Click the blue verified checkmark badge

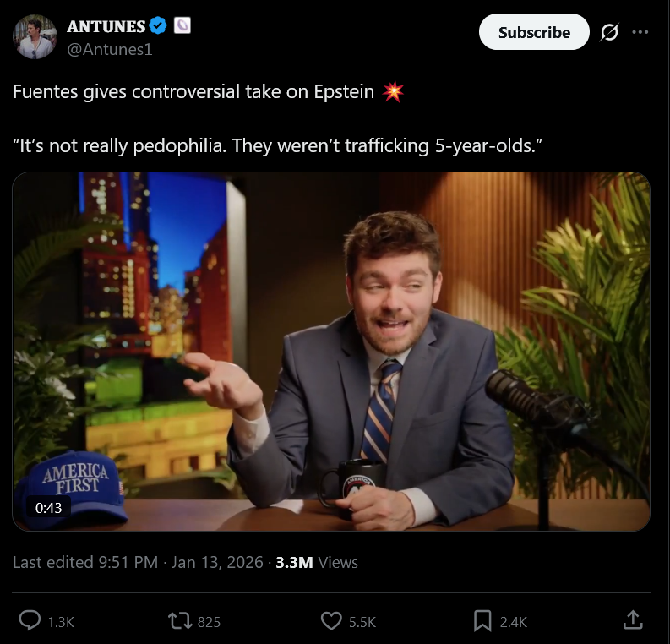pyautogui.click(x=158, y=26)
